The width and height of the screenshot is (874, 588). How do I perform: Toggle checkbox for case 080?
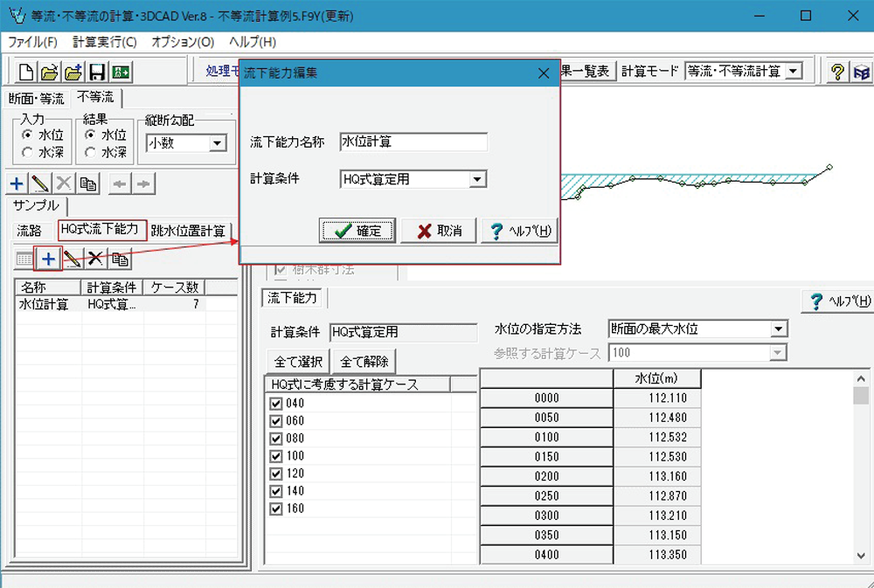tap(276, 439)
